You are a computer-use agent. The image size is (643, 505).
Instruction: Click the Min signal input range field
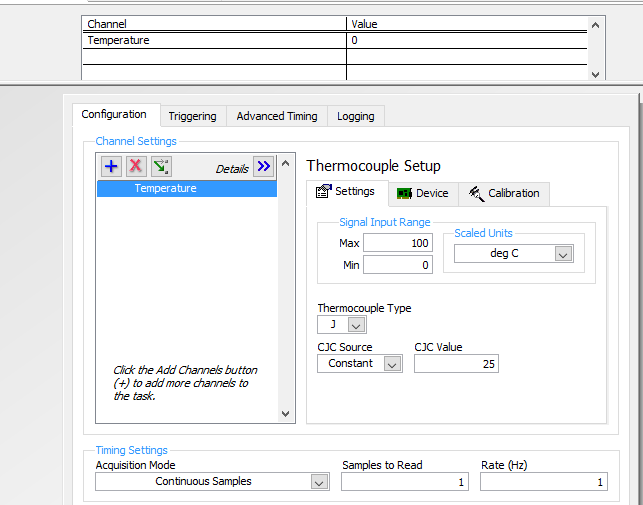(x=398, y=265)
